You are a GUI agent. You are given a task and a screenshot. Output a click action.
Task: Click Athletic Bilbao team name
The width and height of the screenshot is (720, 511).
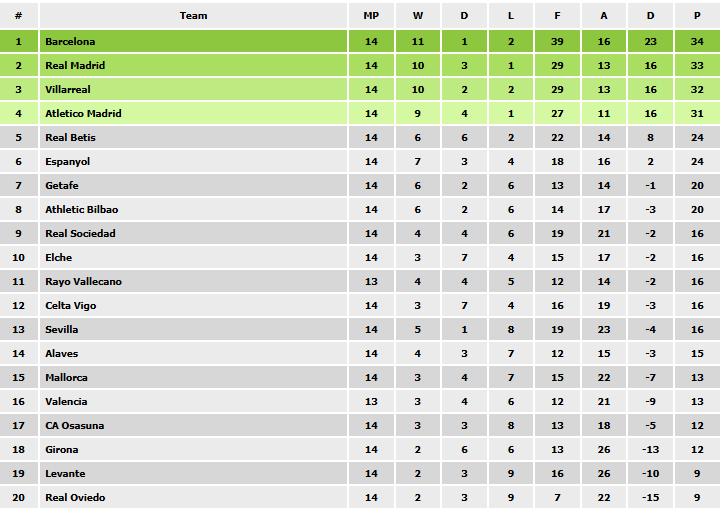(x=81, y=209)
